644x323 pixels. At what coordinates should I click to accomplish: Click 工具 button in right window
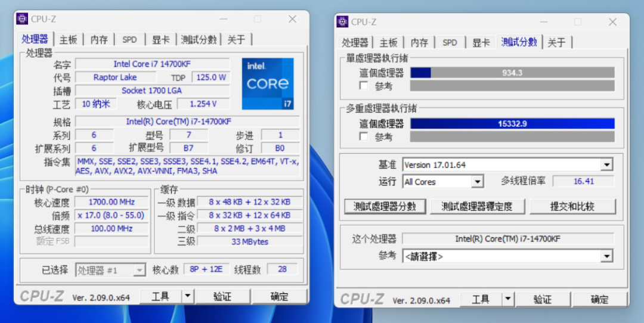[x=481, y=300]
